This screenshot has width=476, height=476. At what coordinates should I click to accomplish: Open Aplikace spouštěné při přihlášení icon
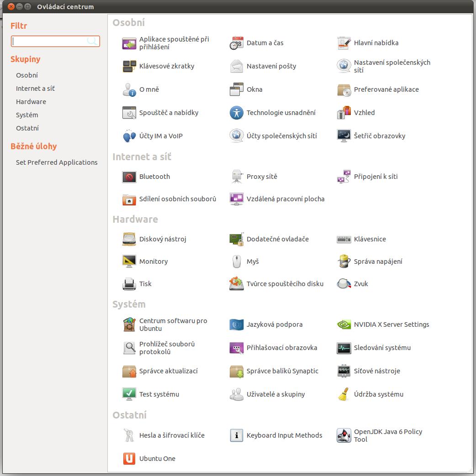click(x=129, y=43)
